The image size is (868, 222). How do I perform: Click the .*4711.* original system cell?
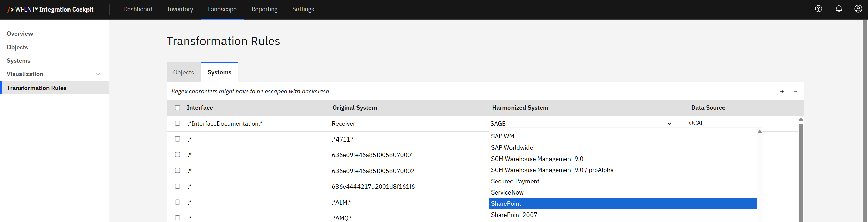tap(343, 140)
